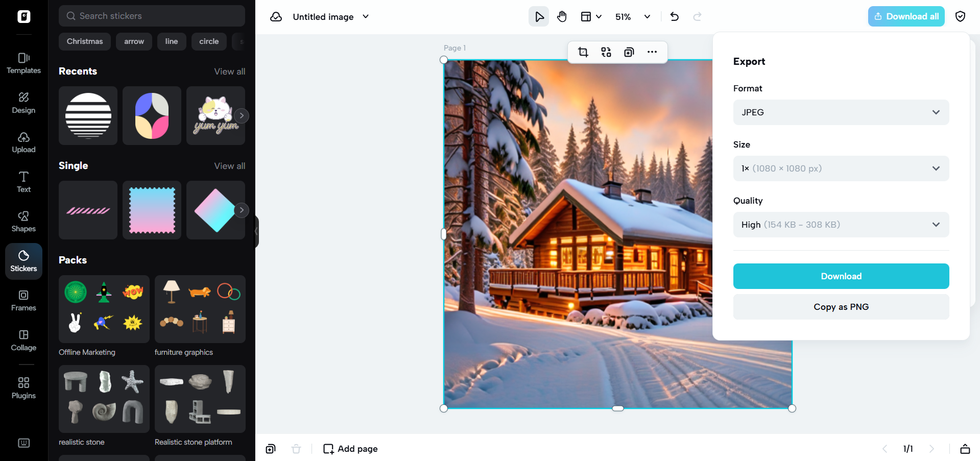Open the Format dropdown showing JPEG
The width and height of the screenshot is (980, 461).
tap(841, 112)
